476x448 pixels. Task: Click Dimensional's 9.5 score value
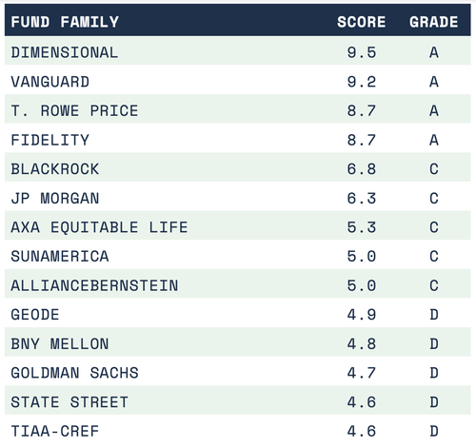362,52
